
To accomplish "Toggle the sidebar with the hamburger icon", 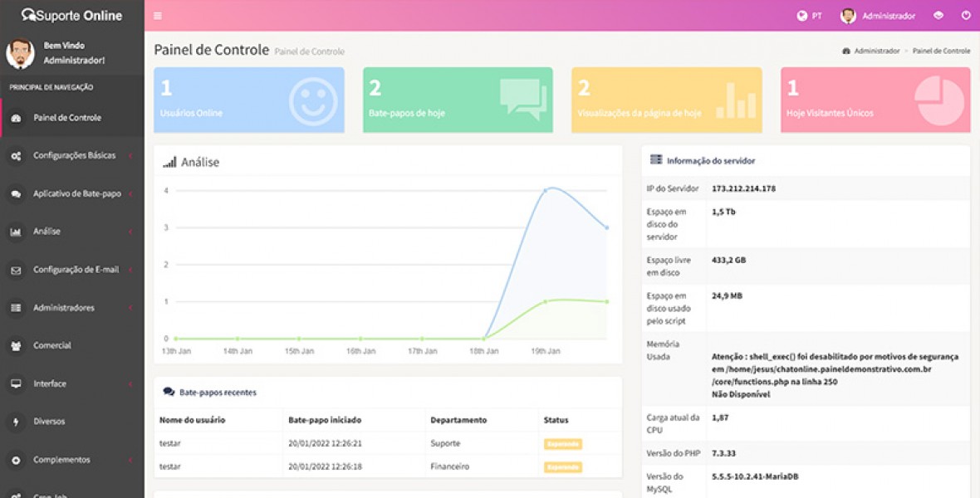I will click(158, 16).
